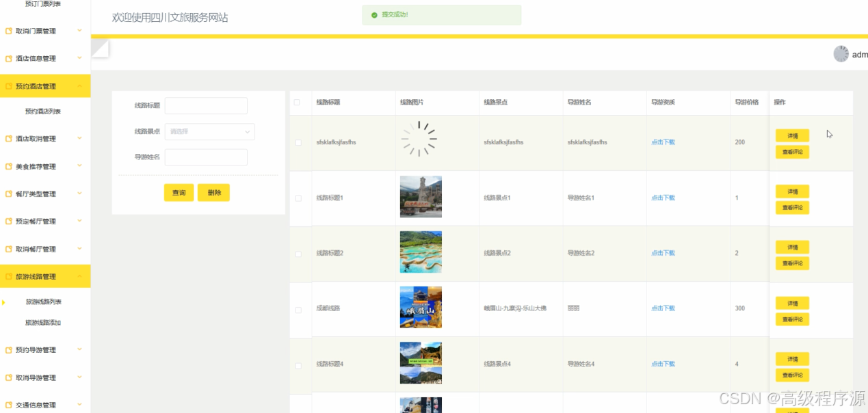
Task: Expand 取消门票管理 with its chevron
Action: (x=80, y=31)
